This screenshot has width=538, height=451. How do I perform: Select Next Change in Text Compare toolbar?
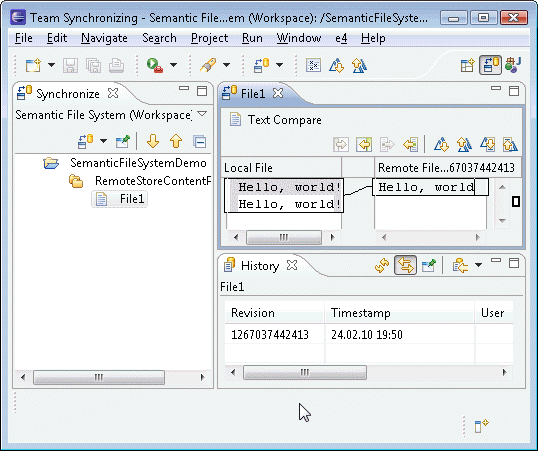488,144
